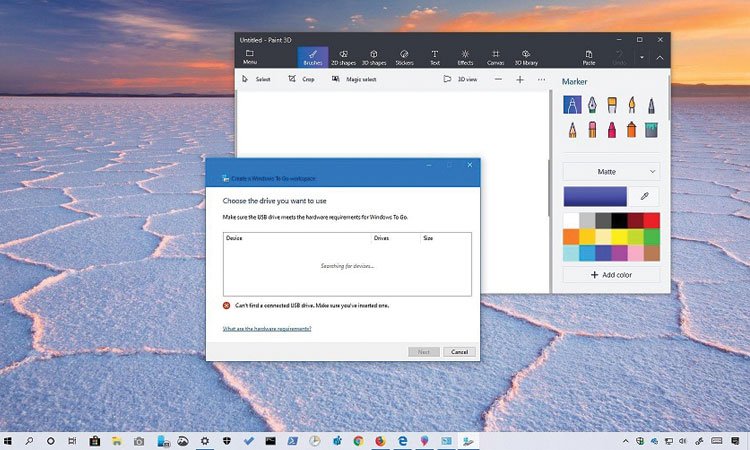Click the eyedropper color picker

[x=646, y=197]
